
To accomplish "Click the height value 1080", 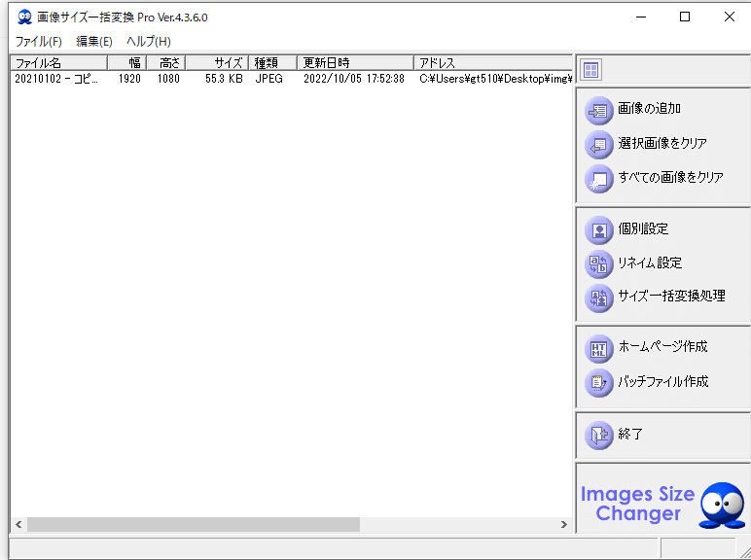I will point(168,79).
